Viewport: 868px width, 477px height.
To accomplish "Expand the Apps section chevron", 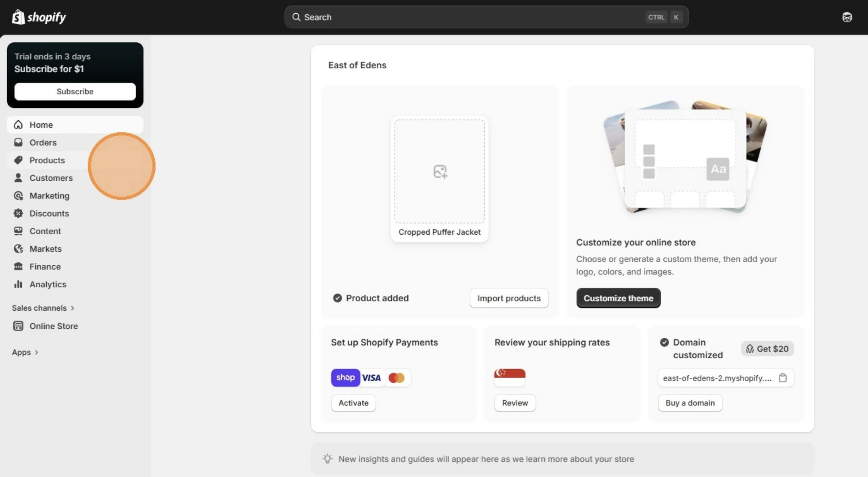I will click(36, 353).
